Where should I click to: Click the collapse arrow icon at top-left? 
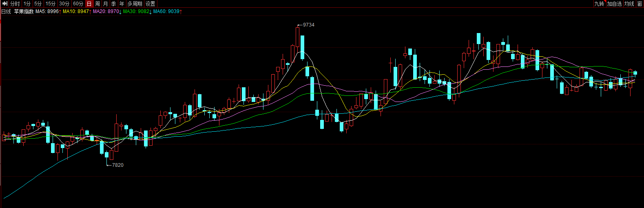click(5, 4)
